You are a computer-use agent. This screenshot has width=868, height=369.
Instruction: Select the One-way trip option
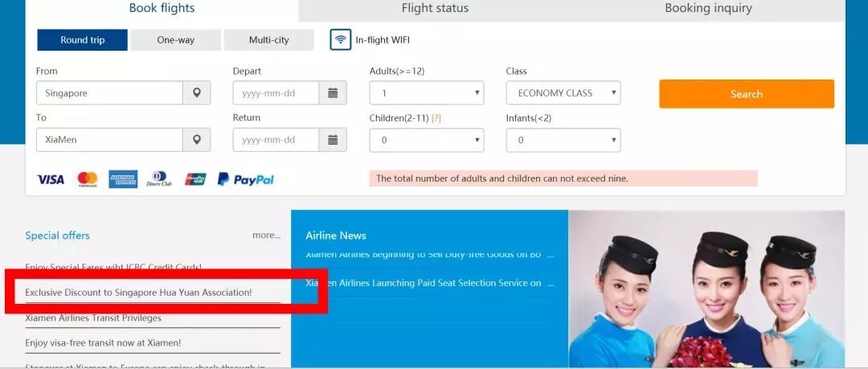pyautogui.click(x=175, y=40)
